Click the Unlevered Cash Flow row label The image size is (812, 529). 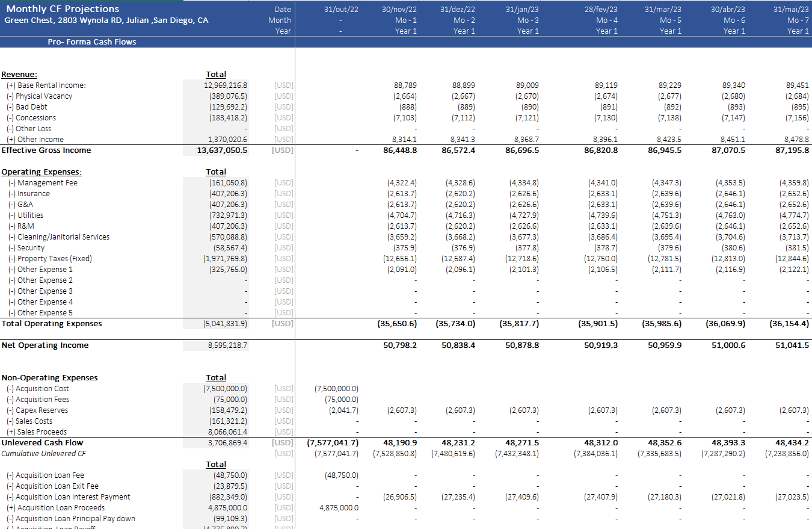(41, 443)
